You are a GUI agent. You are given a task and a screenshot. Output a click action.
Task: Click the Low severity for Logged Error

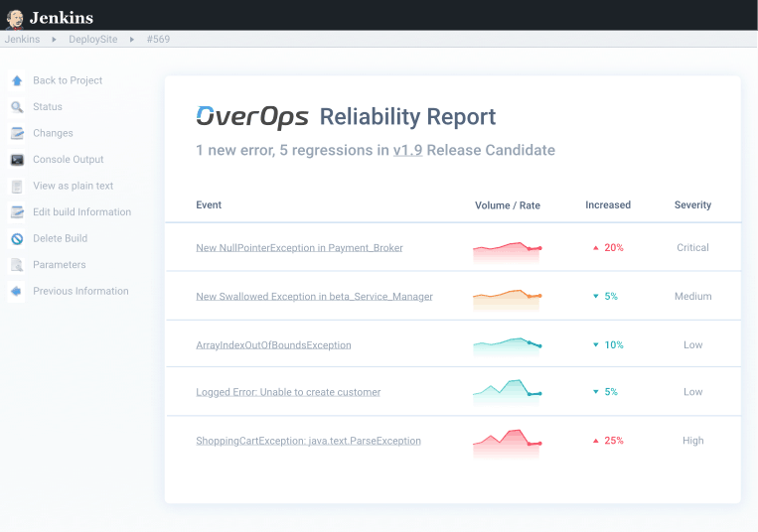(692, 391)
